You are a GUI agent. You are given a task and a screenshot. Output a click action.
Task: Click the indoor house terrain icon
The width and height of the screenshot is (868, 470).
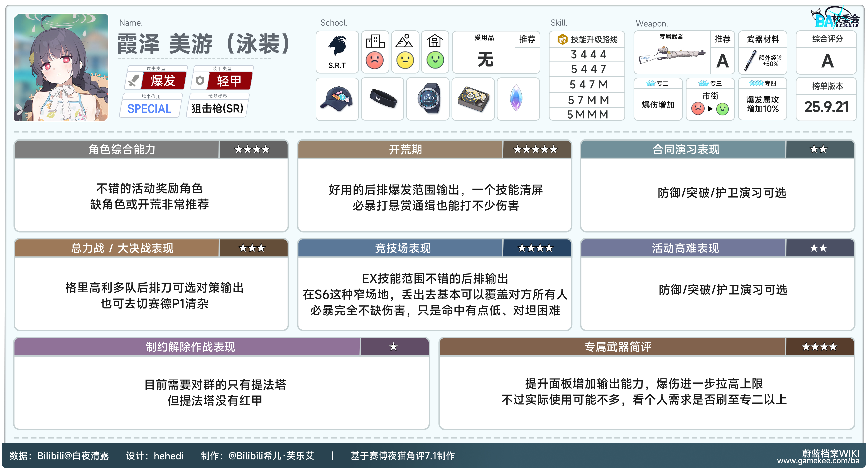coord(435,41)
